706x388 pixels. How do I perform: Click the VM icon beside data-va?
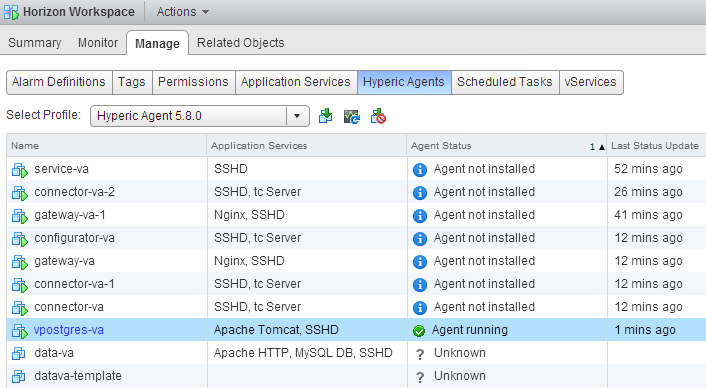[x=18, y=353]
